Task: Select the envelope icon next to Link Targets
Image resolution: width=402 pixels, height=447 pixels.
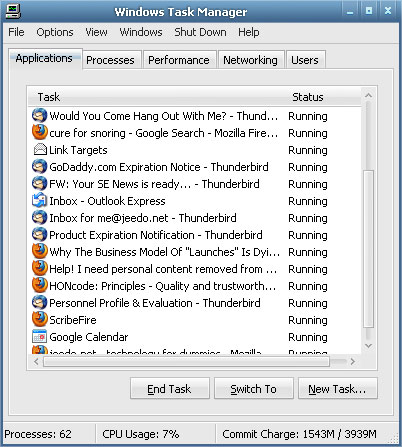Action: click(40, 150)
